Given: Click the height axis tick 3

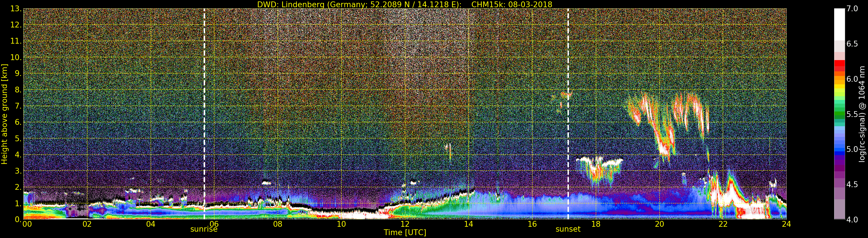Looking at the screenshot, I should coord(18,171).
